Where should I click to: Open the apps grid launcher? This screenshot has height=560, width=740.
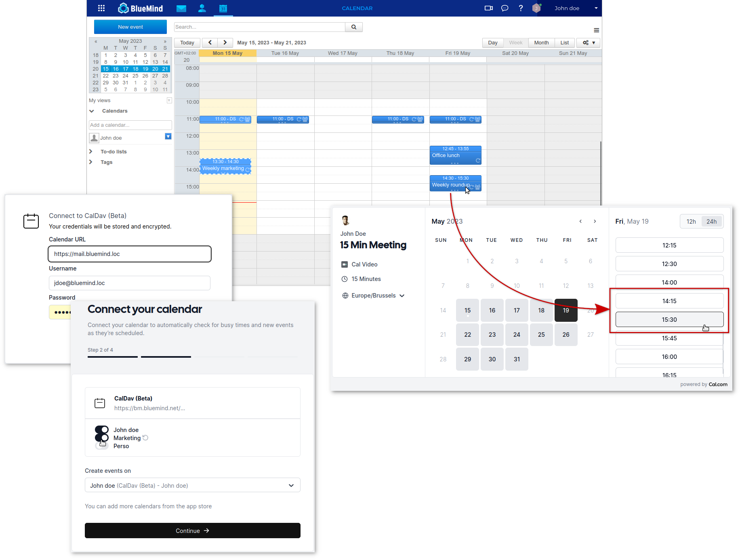pos(101,8)
